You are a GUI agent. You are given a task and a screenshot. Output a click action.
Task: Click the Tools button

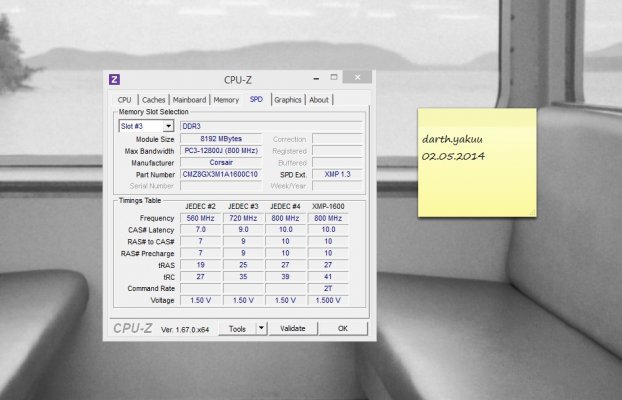[x=237, y=329]
